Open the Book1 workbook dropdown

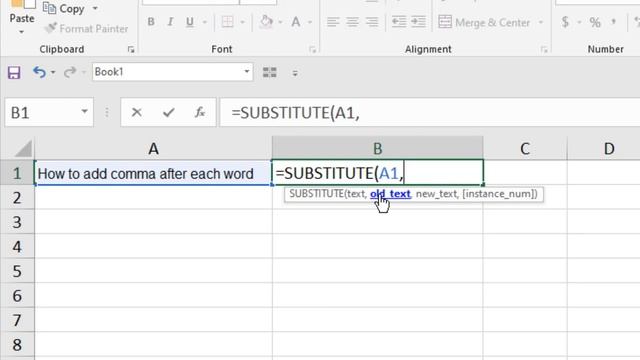point(247,72)
